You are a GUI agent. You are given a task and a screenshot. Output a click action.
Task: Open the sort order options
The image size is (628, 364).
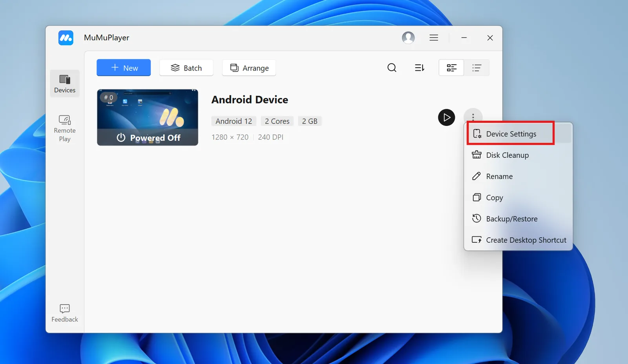click(420, 68)
